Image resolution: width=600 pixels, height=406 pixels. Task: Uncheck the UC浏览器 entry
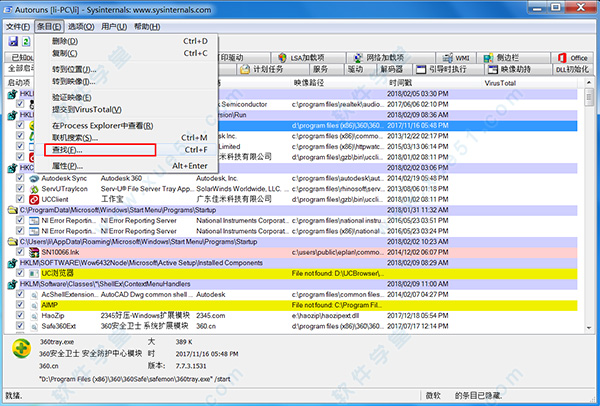click(x=20, y=273)
